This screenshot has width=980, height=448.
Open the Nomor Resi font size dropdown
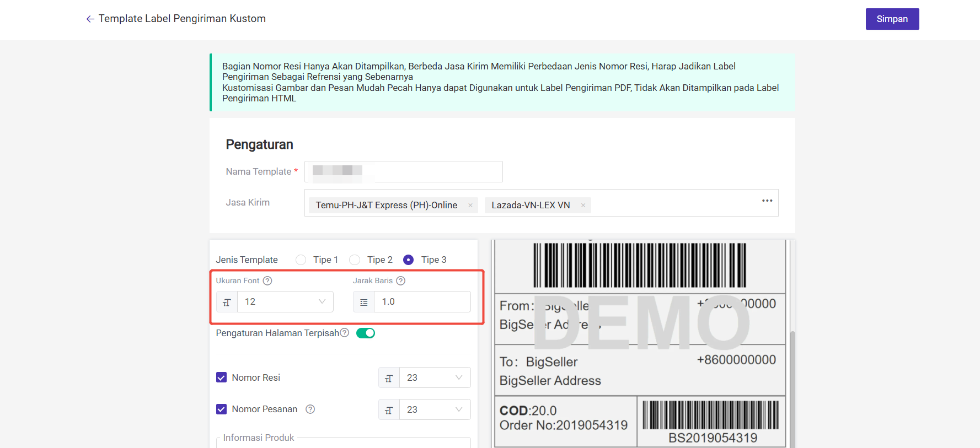434,377
